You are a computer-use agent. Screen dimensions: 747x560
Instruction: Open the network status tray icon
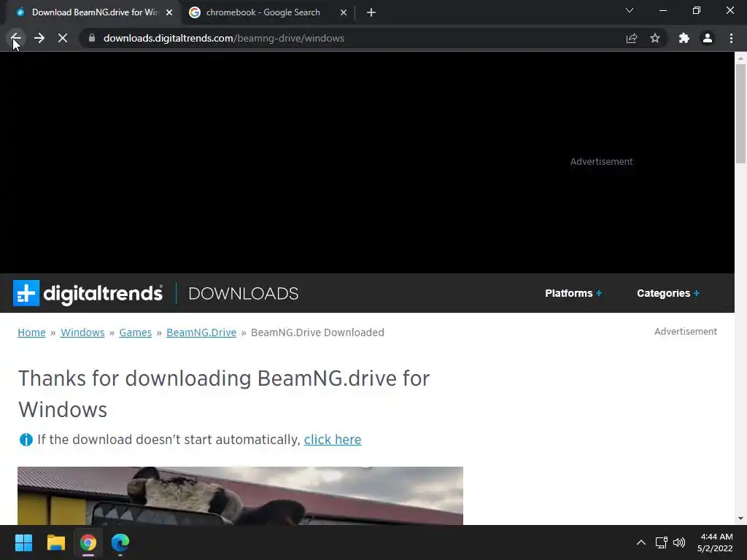click(661, 542)
